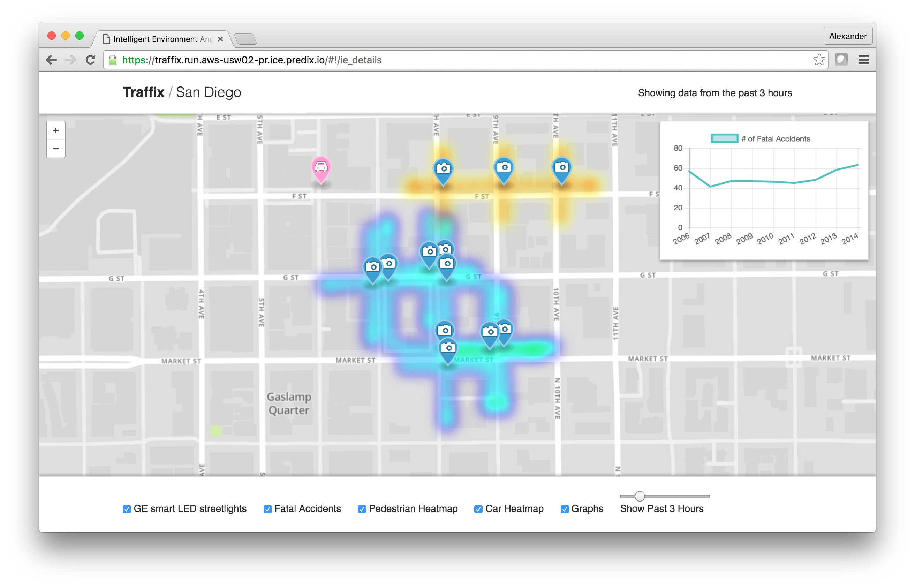Turn off the Car Heatmap checkbox
This screenshot has height=588, width=915.
coord(478,509)
